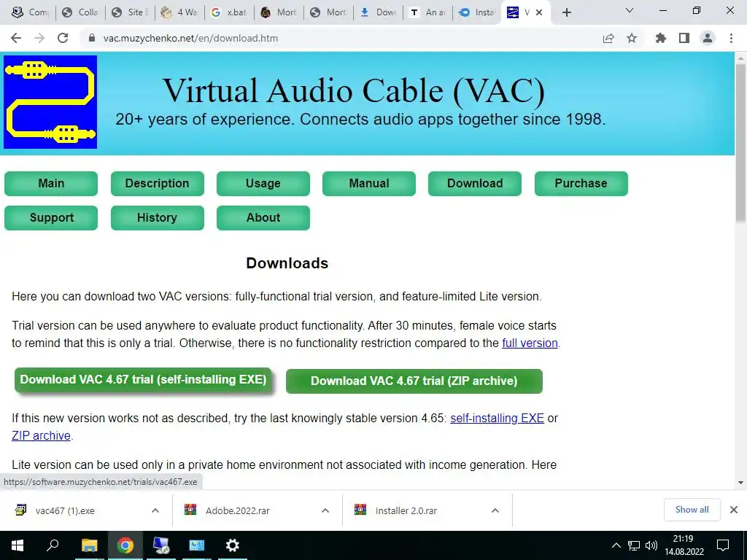Expand options for Installer 2.0.rar download
The height and width of the screenshot is (560, 747).
[495, 510]
